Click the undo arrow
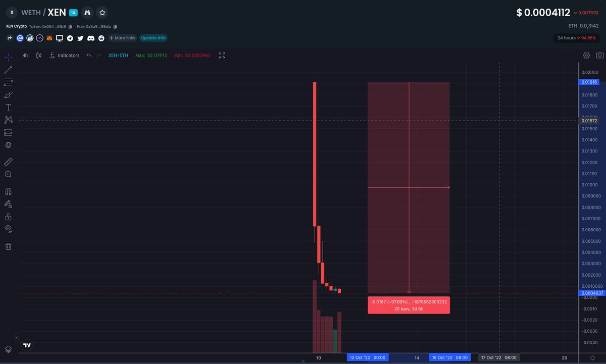This screenshot has width=606, height=364. (89, 56)
